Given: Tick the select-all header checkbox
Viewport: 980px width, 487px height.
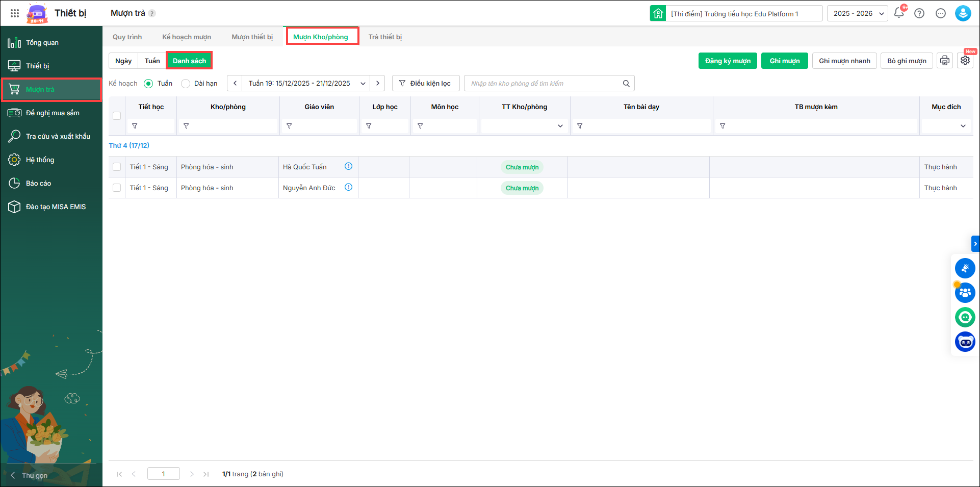Looking at the screenshot, I should tap(117, 116).
